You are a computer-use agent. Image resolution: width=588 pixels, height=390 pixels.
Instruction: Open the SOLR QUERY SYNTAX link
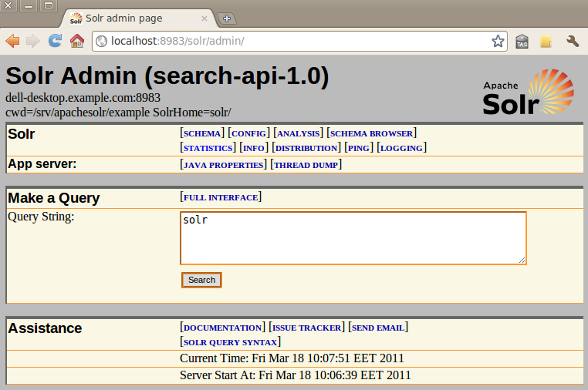pos(230,342)
